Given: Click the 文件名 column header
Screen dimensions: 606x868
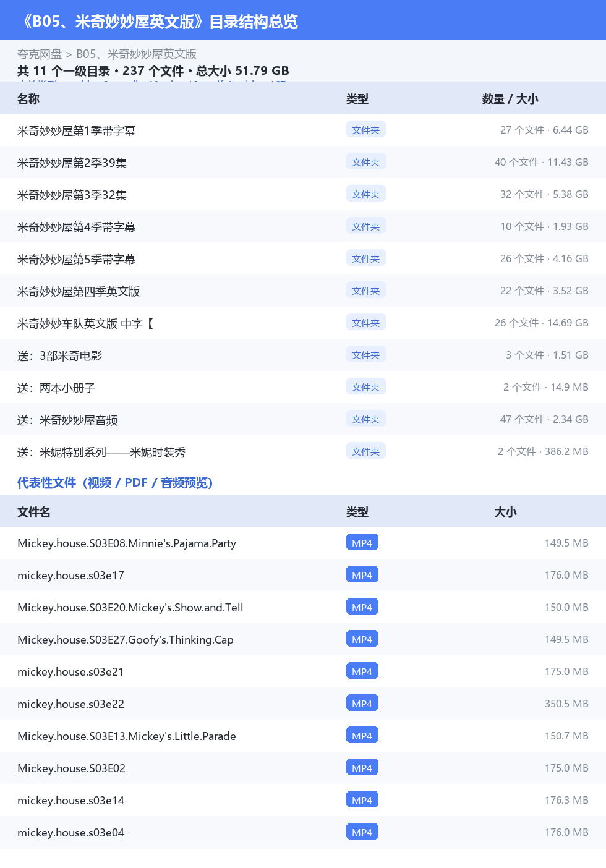Looking at the screenshot, I should pyautogui.click(x=34, y=512).
